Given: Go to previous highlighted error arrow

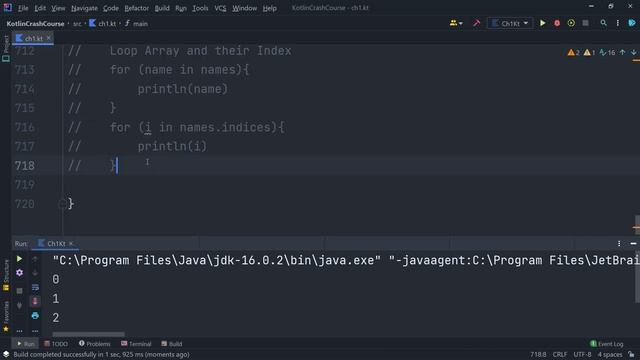Looking at the screenshot, I should point(622,52).
